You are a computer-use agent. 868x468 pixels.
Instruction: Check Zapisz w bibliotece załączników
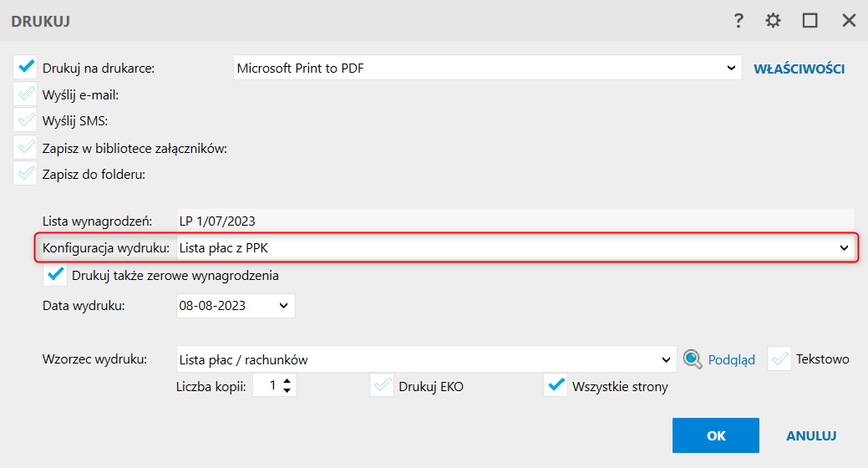[x=27, y=148]
